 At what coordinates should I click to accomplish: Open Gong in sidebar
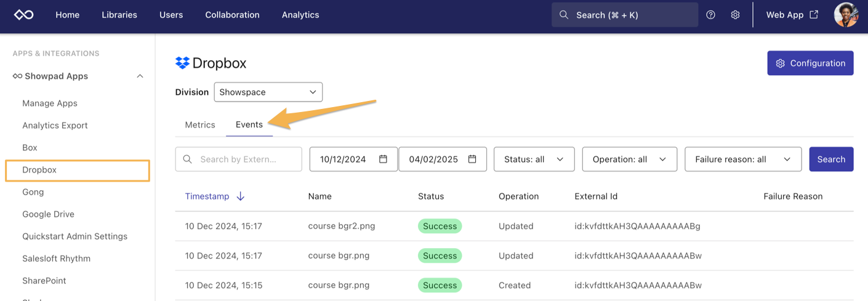click(x=33, y=192)
